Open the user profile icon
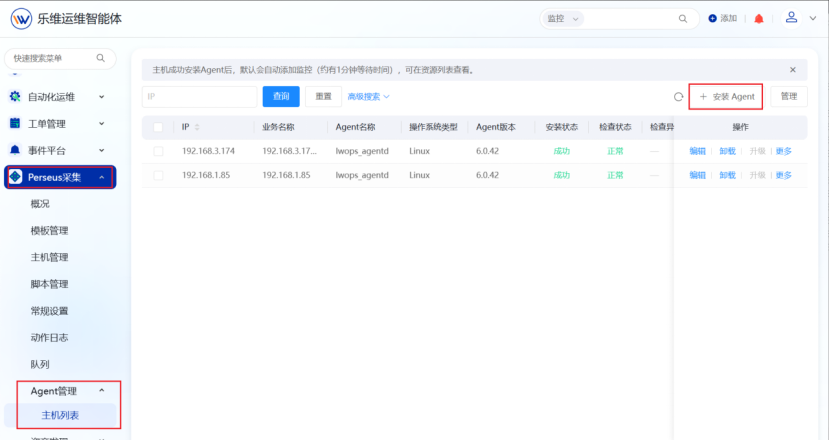Screen dimensions: 830x440 tap(791, 17)
